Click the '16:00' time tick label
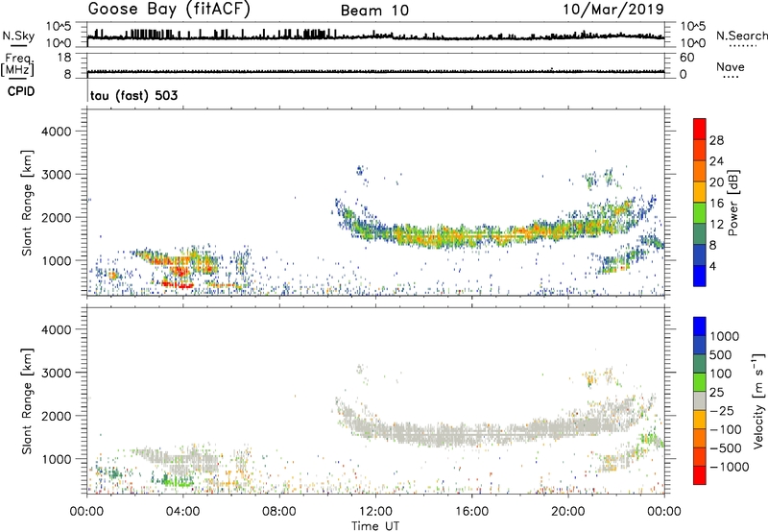The image size is (768, 532). (471, 512)
